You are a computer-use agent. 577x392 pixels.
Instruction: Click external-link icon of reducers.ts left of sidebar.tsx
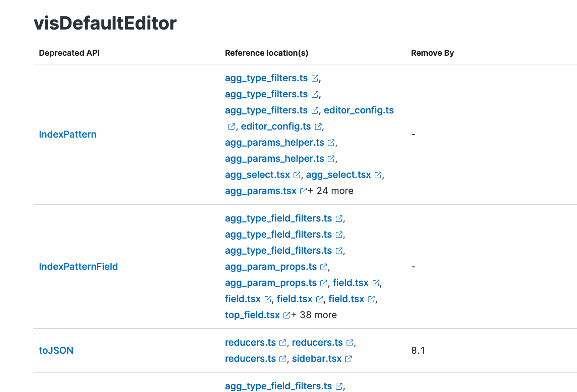pos(283,359)
